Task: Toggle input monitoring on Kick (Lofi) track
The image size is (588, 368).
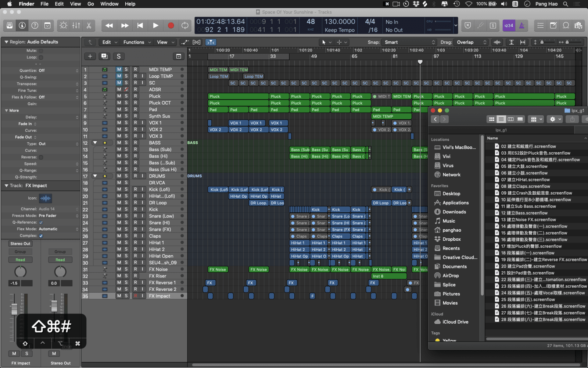Action: coord(142,190)
